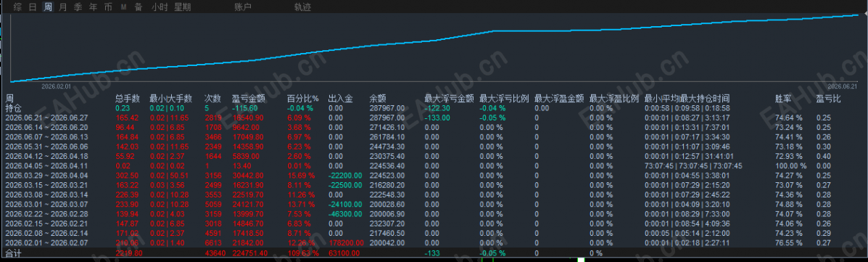The width and height of the screenshot is (868, 262).
Task: Select the 2026.02.08 ~ 2026.02.14 week row
Action: tap(434, 233)
